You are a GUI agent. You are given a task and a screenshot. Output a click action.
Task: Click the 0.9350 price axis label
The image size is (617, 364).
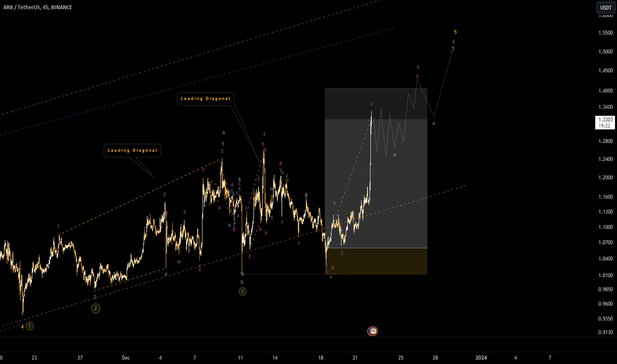(x=606, y=319)
